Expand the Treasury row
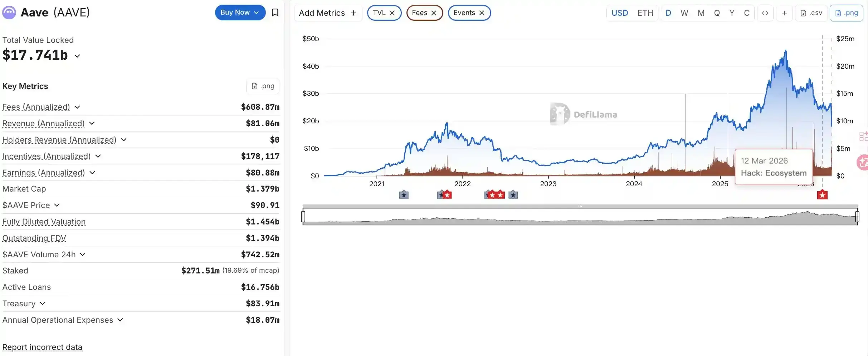This screenshot has height=356, width=868. [43, 303]
